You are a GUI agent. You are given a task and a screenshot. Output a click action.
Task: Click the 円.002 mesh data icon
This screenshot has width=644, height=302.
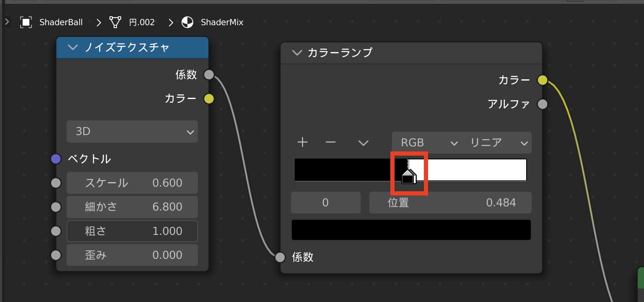(115, 22)
